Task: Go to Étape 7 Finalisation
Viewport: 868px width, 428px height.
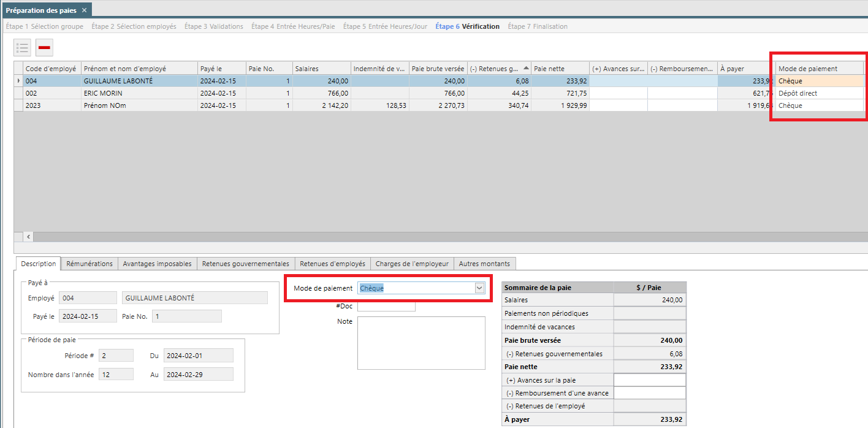Action: point(538,26)
